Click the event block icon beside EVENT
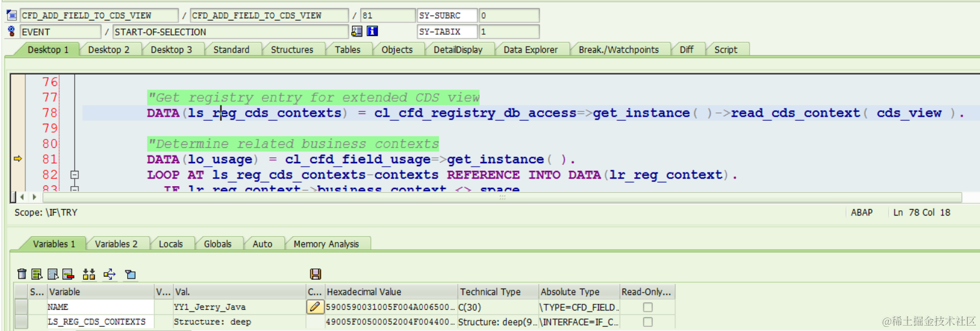980x331 pixels. click(x=11, y=31)
